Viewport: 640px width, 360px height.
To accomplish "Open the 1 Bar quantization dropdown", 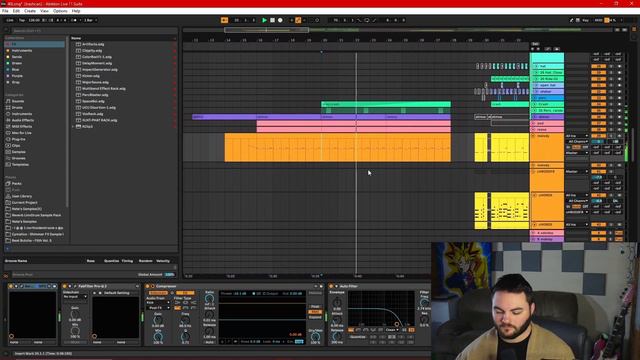I will [90, 20].
